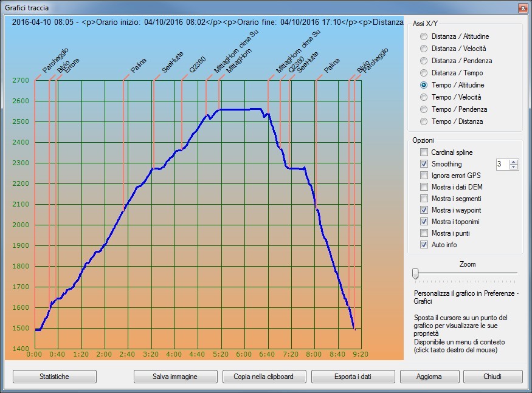The height and width of the screenshot is (393, 532).
Task: Toggle Ignora errori GPS option
Action: coord(424,176)
